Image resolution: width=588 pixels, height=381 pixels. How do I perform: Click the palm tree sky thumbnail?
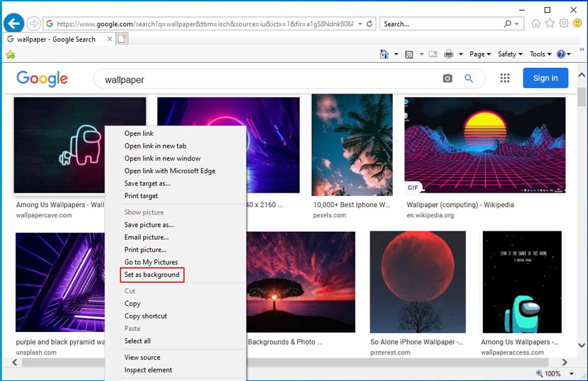[352, 144]
